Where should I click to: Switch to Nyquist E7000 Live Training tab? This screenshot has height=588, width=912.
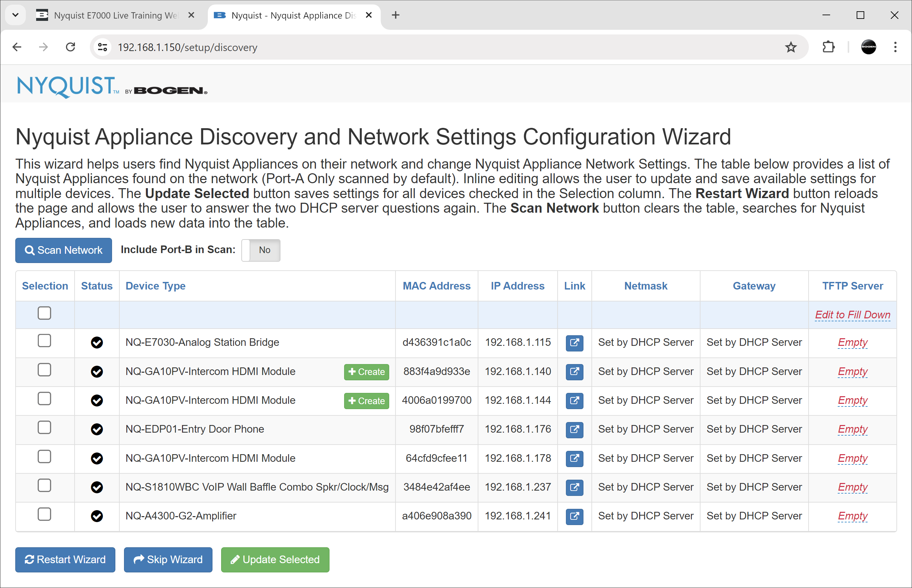(115, 15)
